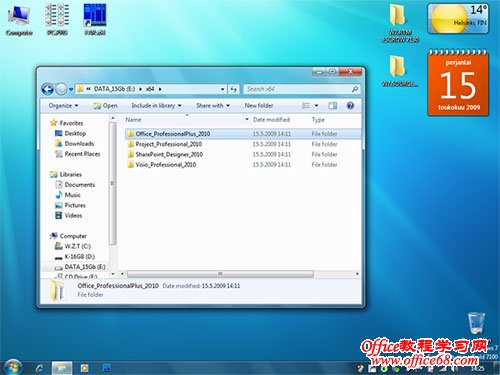Click the magnifier icon in the search box
Viewport: 500px width, 375px height.
(x=355, y=89)
